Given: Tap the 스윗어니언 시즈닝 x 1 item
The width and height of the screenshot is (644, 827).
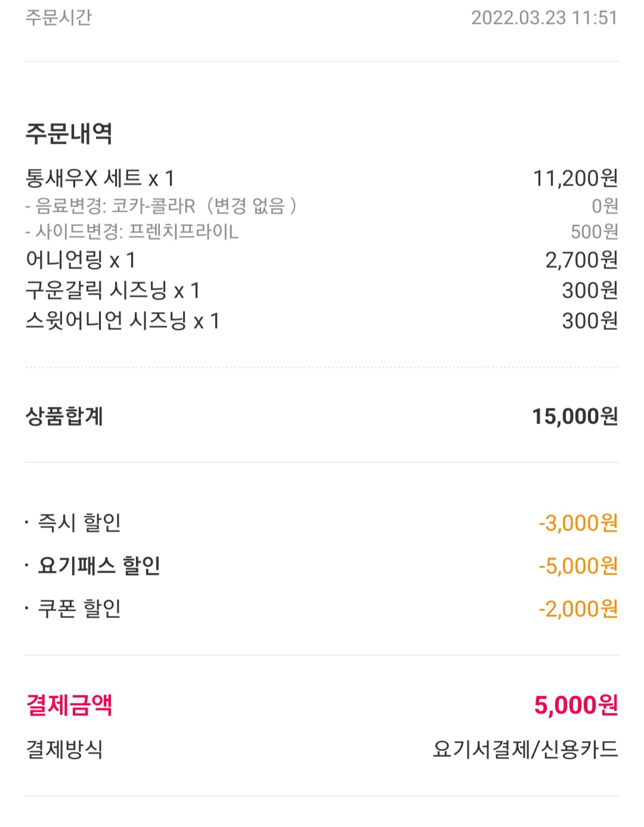Looking at the screenshot, I should 122,321.
